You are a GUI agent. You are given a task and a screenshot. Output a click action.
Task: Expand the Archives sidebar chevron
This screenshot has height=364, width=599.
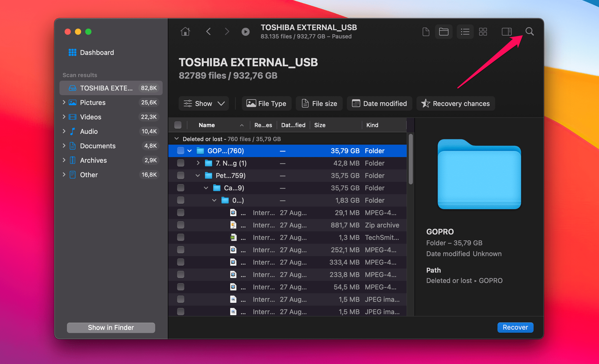[x=64, y=160]
